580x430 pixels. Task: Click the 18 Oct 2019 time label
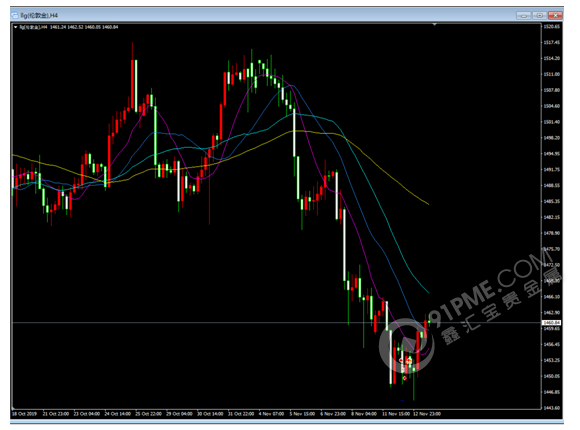[24, 414]
